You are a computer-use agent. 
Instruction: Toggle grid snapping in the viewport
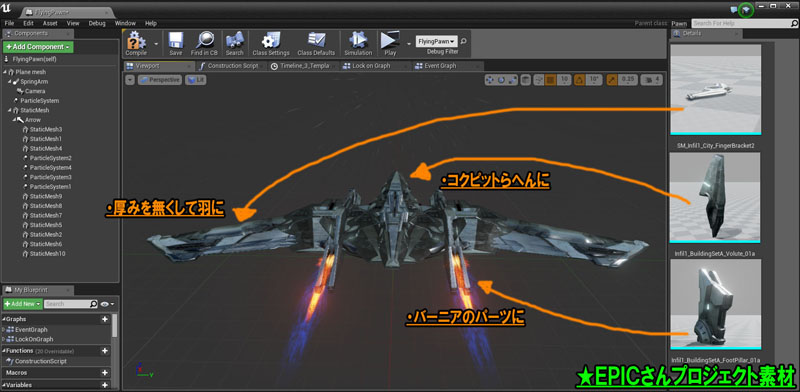coord(551,80)
